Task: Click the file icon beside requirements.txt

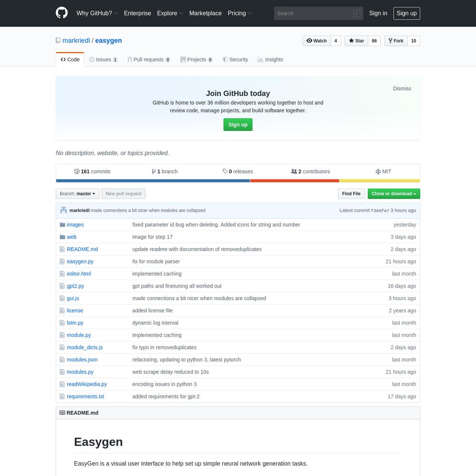Action: (62, 397)
